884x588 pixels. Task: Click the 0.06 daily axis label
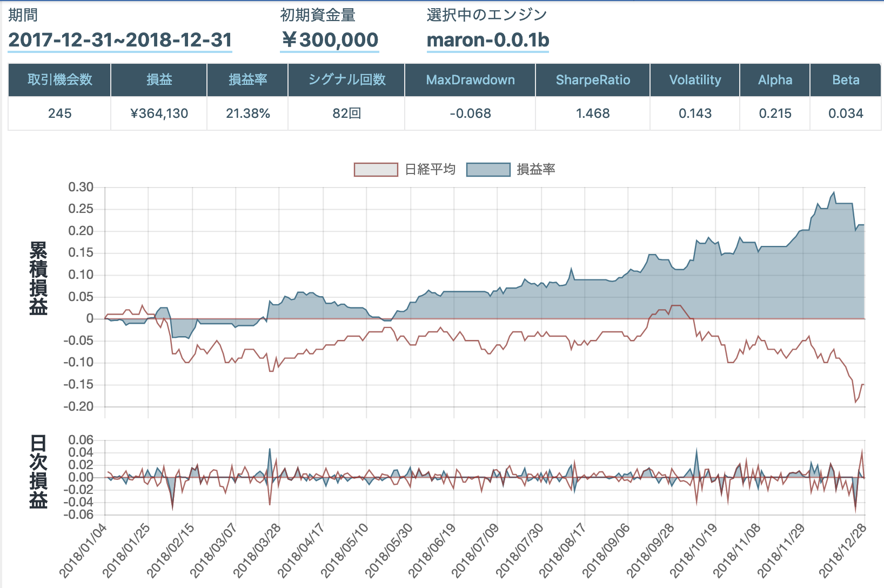tap(81, 440)
